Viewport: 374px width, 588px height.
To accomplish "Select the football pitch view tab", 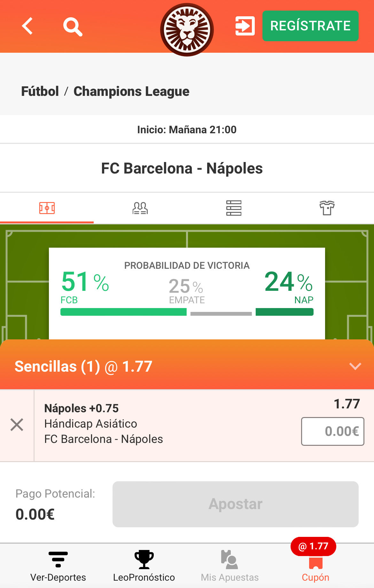I will click(47, 208).
